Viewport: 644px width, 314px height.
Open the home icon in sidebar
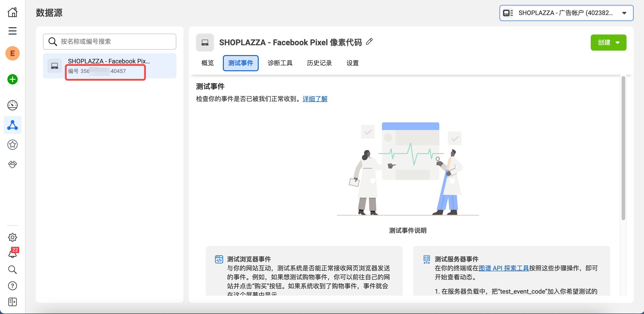coord(13,12)
